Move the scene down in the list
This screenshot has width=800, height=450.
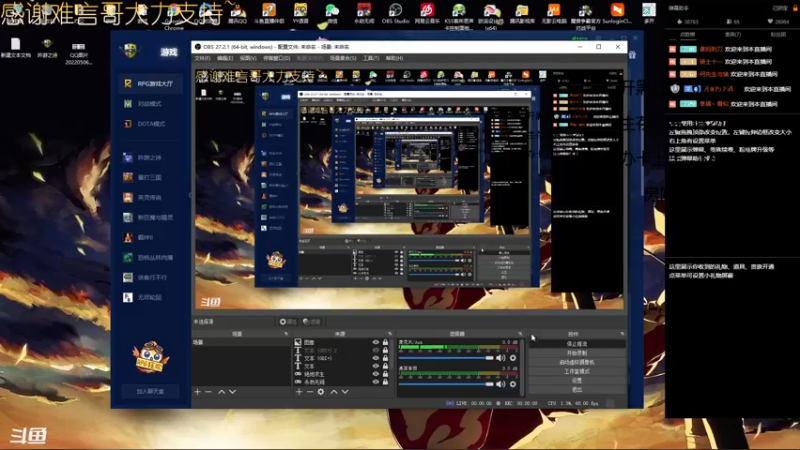(x=233, y=392)
